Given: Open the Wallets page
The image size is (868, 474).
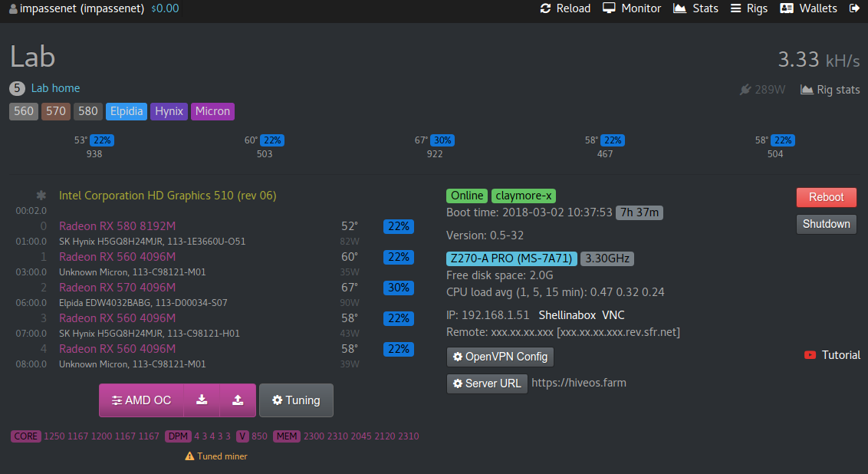Looking at the screenshot, I should (808, 8).
